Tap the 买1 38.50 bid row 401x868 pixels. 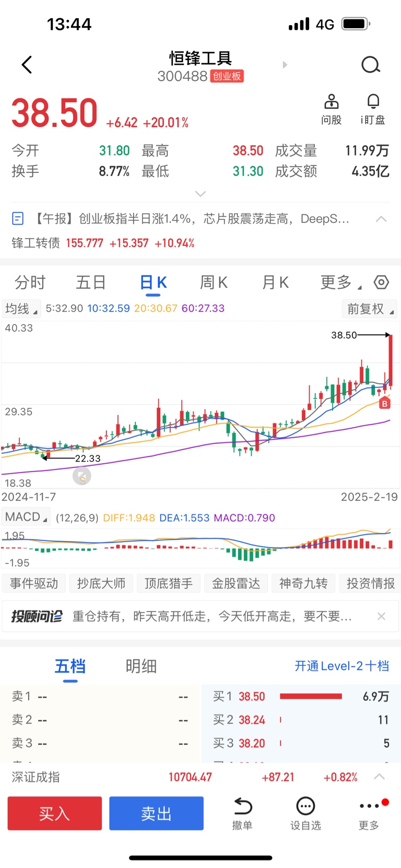(301, 696)
